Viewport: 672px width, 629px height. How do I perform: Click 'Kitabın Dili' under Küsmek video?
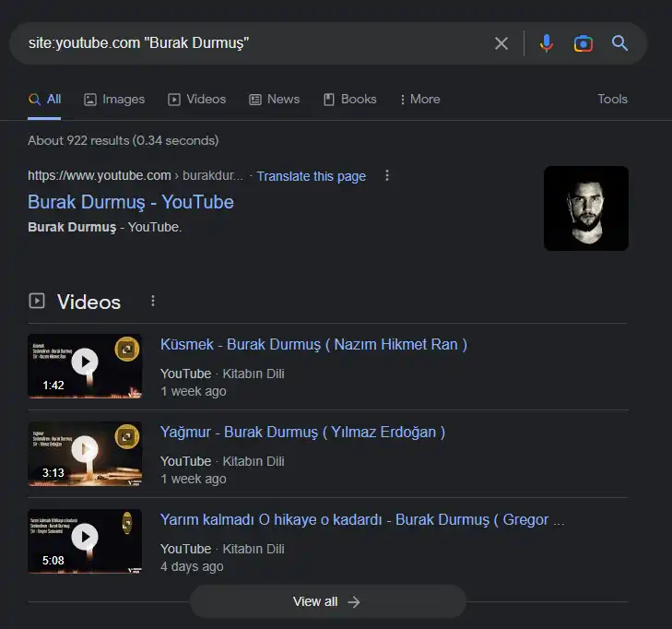pyautogui.click(x=253, y=374)
